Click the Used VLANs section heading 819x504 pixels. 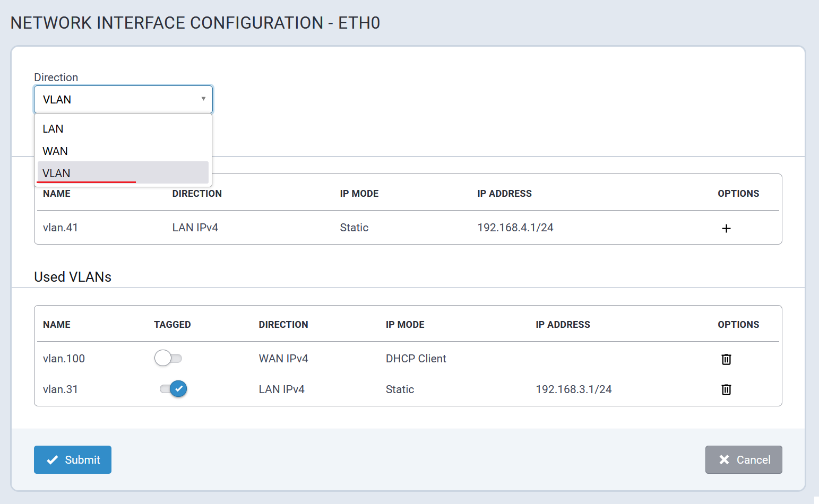click(73, 277)
